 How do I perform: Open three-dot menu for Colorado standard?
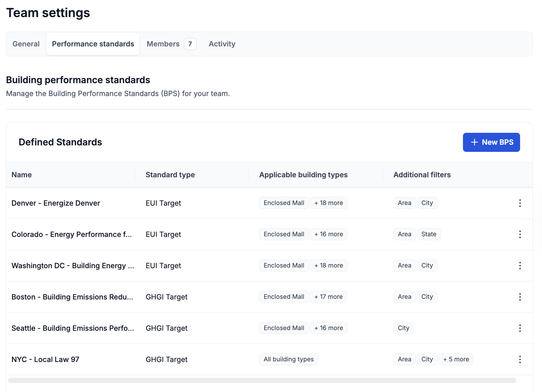pos(520,234)
